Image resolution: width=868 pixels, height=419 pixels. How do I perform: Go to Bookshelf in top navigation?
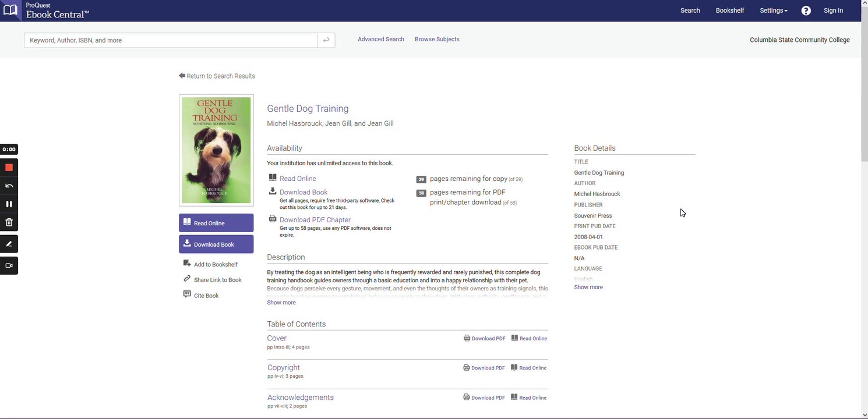(x=730, y=10)
